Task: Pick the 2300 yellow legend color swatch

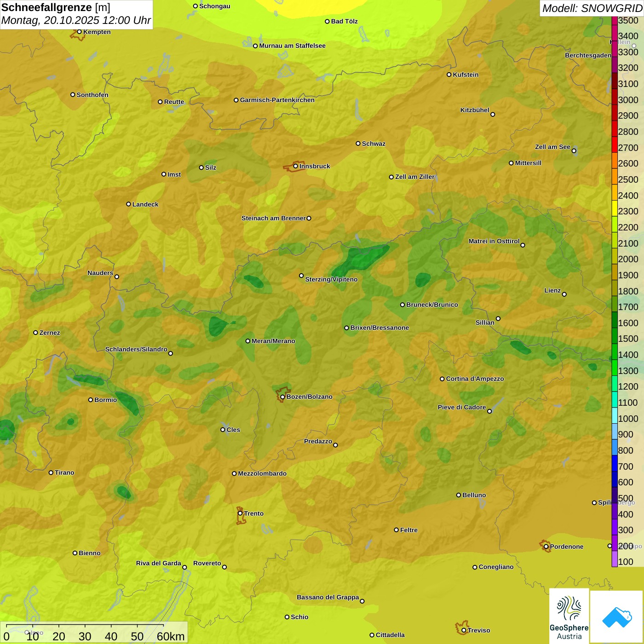Action: pos(615,208)
